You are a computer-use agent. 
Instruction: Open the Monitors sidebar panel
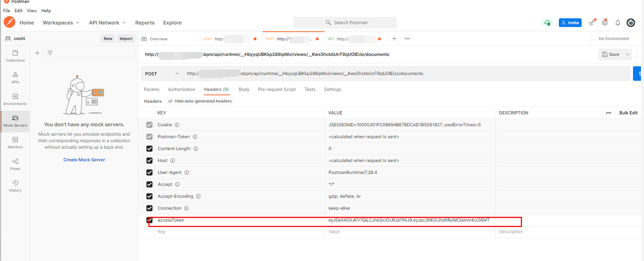[15, 143]
